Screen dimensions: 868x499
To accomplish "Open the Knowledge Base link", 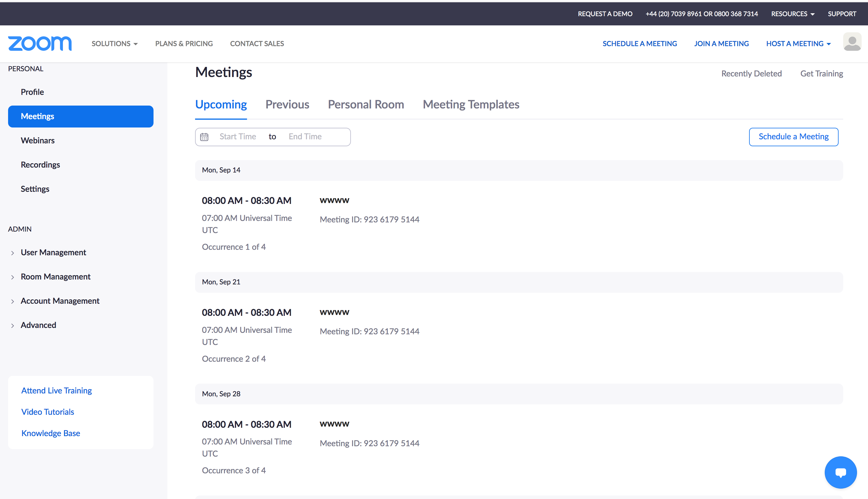I will (50, 433).
